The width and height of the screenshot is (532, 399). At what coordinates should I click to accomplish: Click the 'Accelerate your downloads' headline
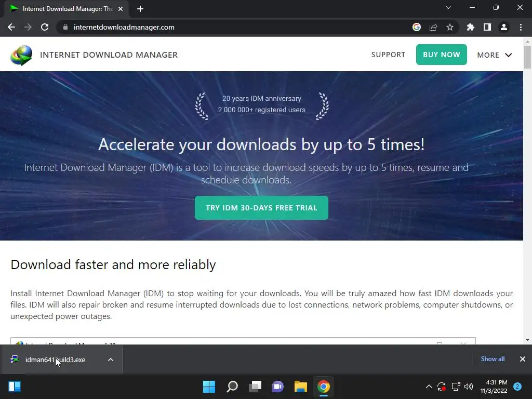pos(261,144)
